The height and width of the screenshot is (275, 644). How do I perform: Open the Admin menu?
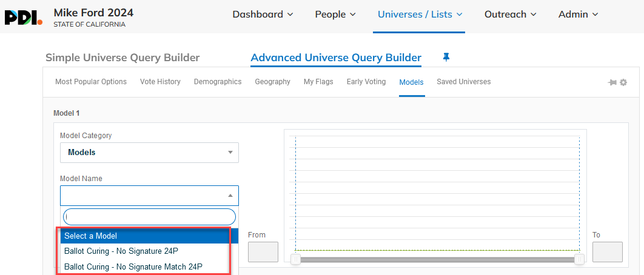click(579, 15)
